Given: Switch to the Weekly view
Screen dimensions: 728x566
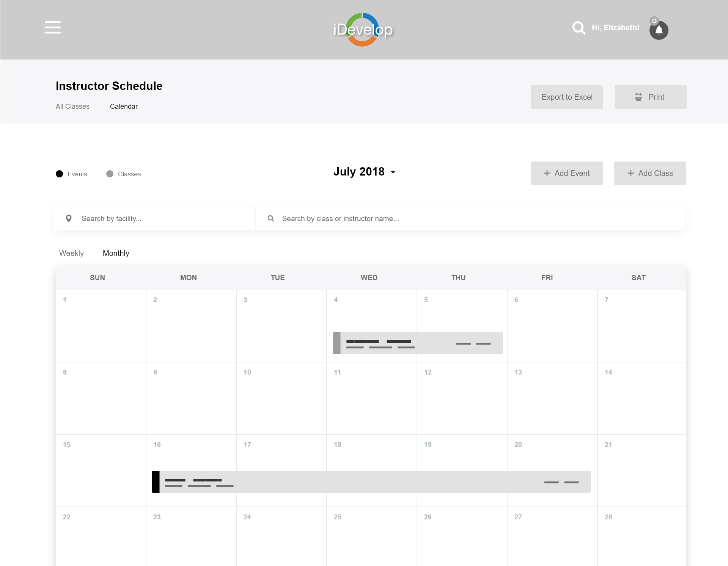Looking at the screenshot, I should (71, 253).
